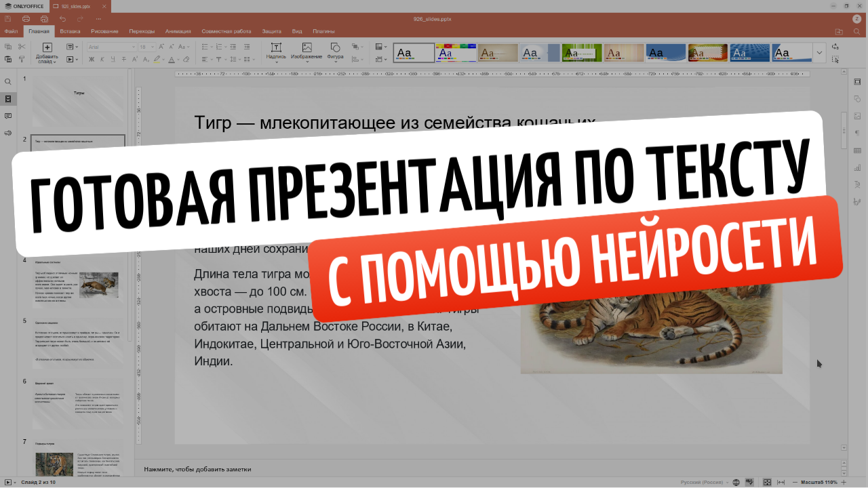The width and height of the screenshot is (868, 488).
Task: Switch to the Совместная работа tab
Action: coord(226,31)
